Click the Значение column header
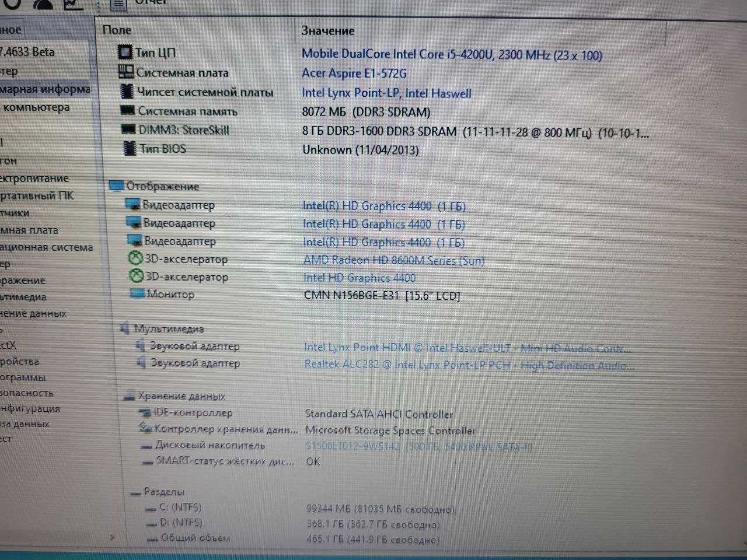Screen dimensions: 747x560 point(328,31)
